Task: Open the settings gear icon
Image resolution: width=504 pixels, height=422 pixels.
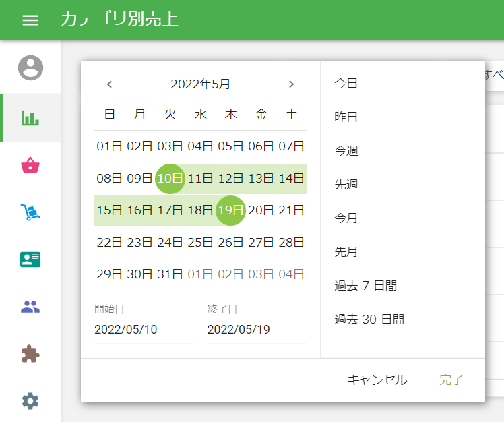Action: coord(30,401)
